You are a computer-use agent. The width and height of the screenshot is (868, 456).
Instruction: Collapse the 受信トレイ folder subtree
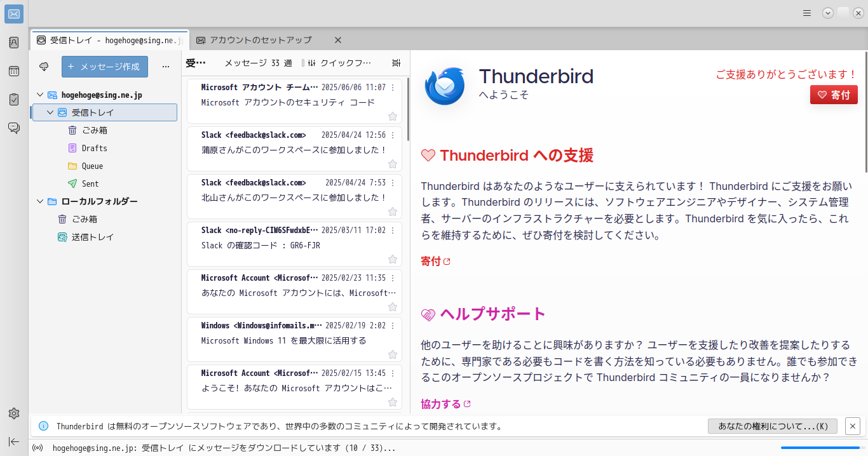[50, 112]
